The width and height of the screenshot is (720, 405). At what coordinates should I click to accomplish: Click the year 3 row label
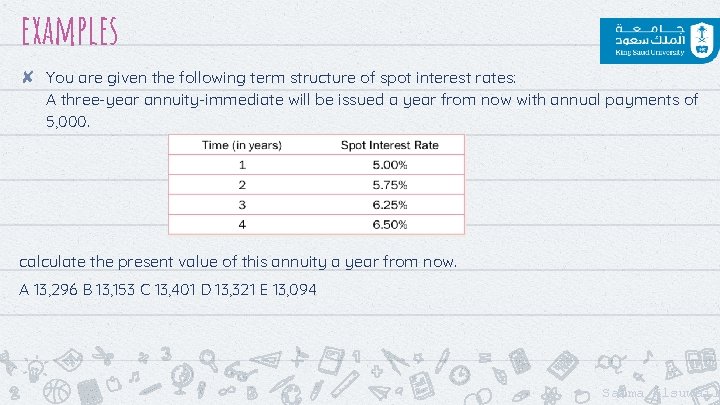pyautogui.click(x=241, y=204)
